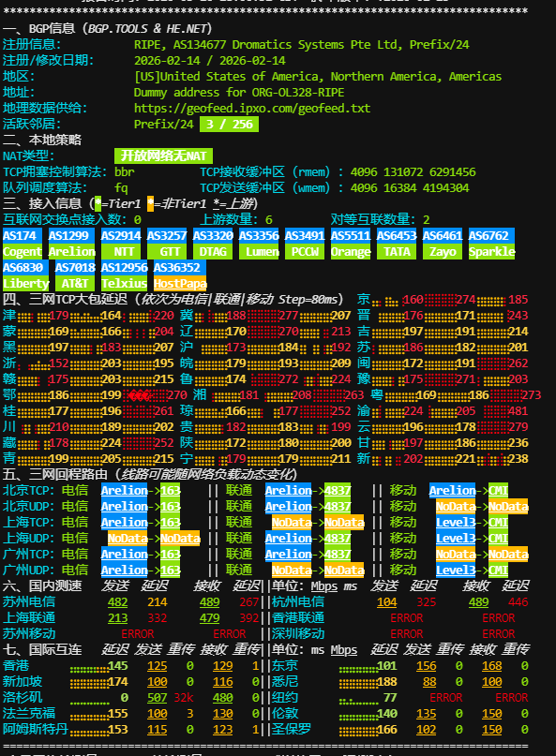Click the AS3491 label

[305, 236]
